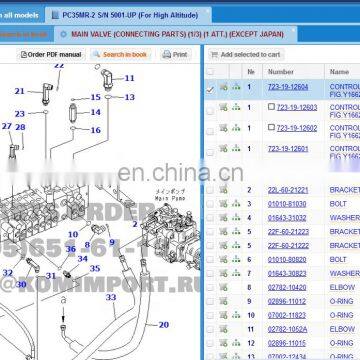Open part number link 02896-11012
The image size is (360, 360).
[x=287, y=301]
